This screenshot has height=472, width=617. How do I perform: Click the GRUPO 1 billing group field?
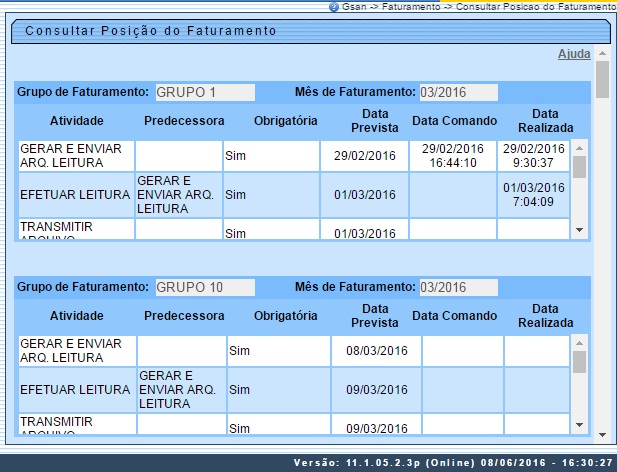pos(205,92)
